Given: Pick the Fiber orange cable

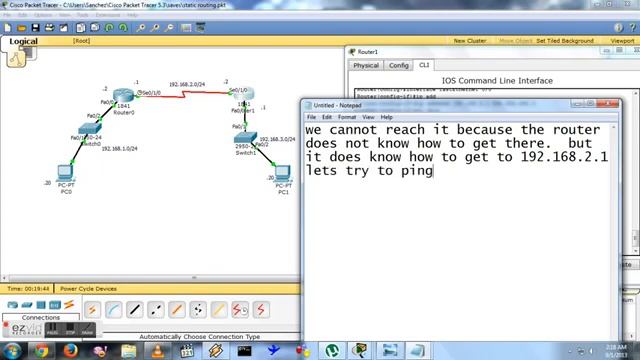Looking at the screenshot, I should pyautogui.click(x=177, y=310).
